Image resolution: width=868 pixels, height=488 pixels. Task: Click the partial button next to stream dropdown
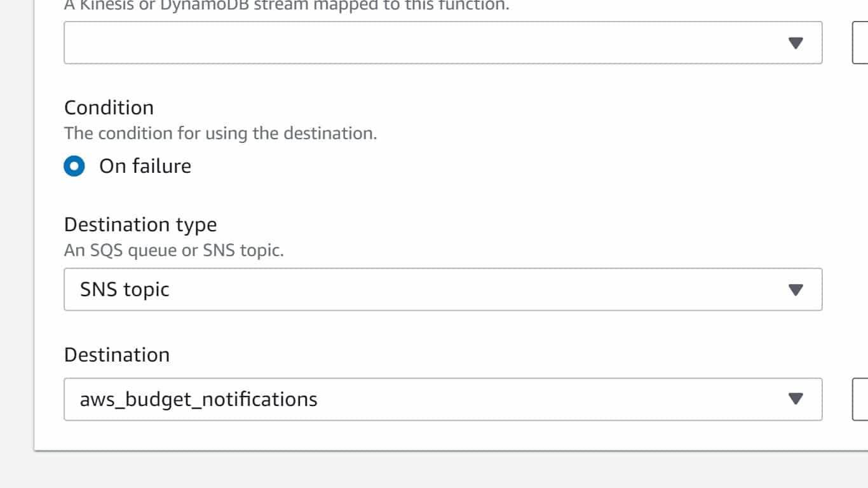(860, 43)
